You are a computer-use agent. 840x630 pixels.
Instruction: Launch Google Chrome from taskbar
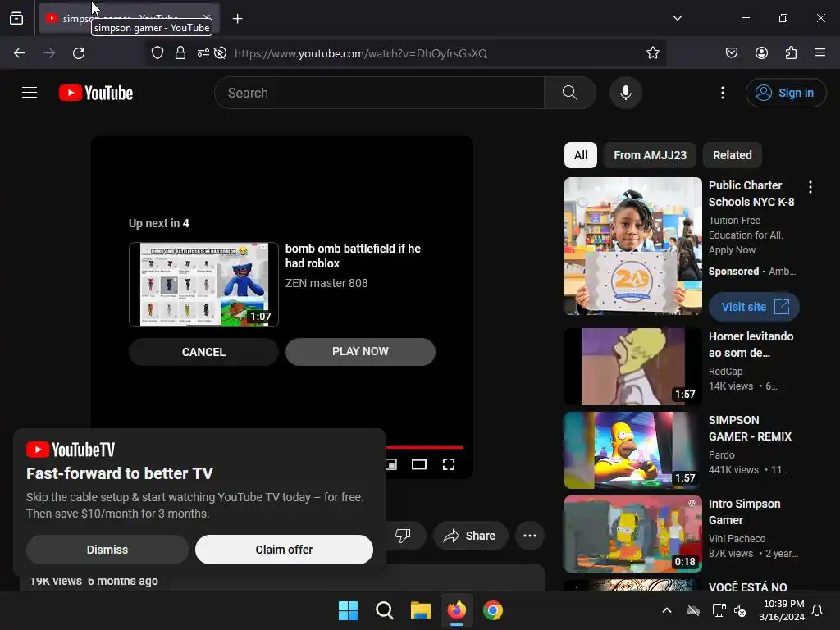pyautogui.click(x=493, y=610)
